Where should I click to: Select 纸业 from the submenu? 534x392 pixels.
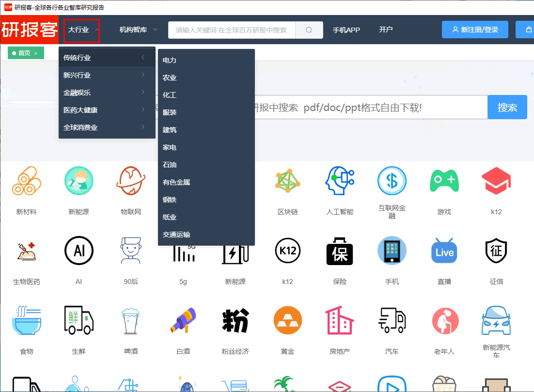click(x=206, y=217)
